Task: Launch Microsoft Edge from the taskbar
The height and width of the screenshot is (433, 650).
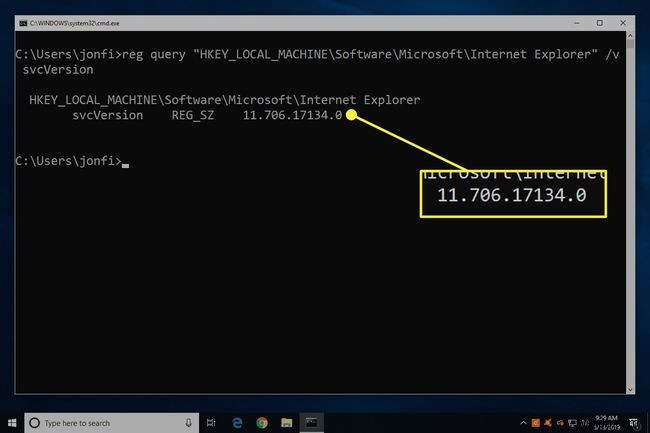Action: [237, 423]
